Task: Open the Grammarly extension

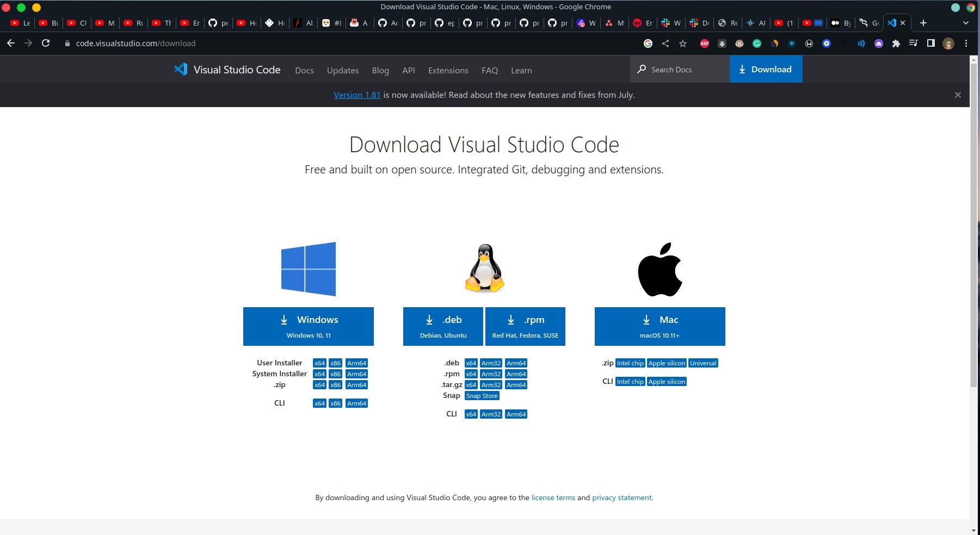Action: click(x=757, y=43)
